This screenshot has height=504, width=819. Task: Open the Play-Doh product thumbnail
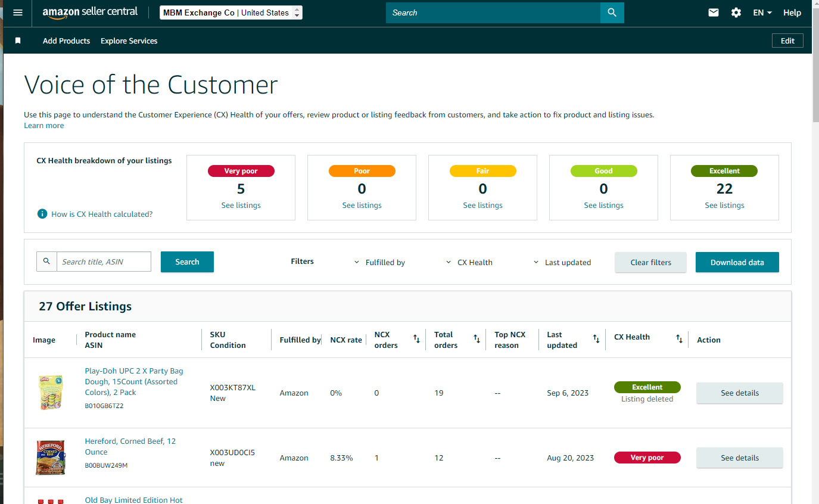(x=51, y=393)
